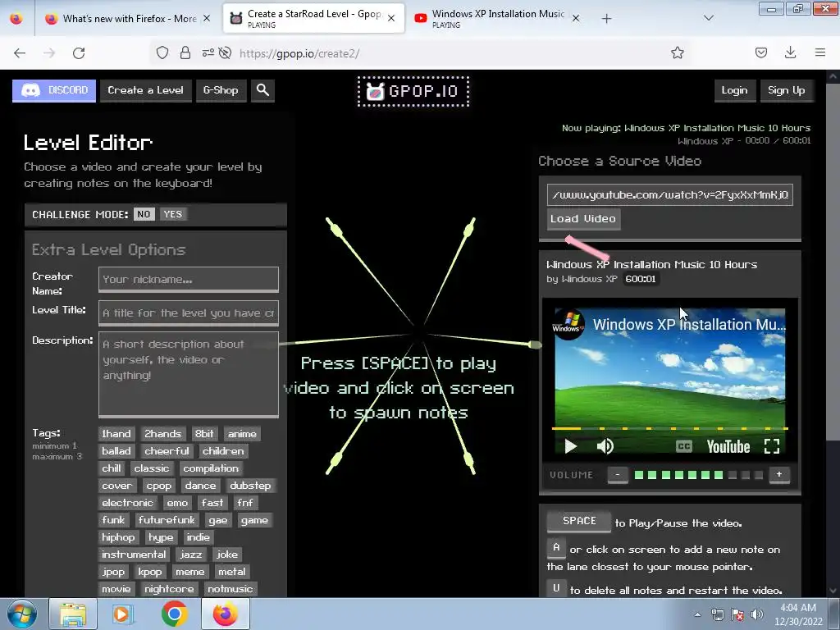The height and width of the screenshot is (630, 840).
Task: Open the Firefox hamburger menu
Action: tap(819, 52)
